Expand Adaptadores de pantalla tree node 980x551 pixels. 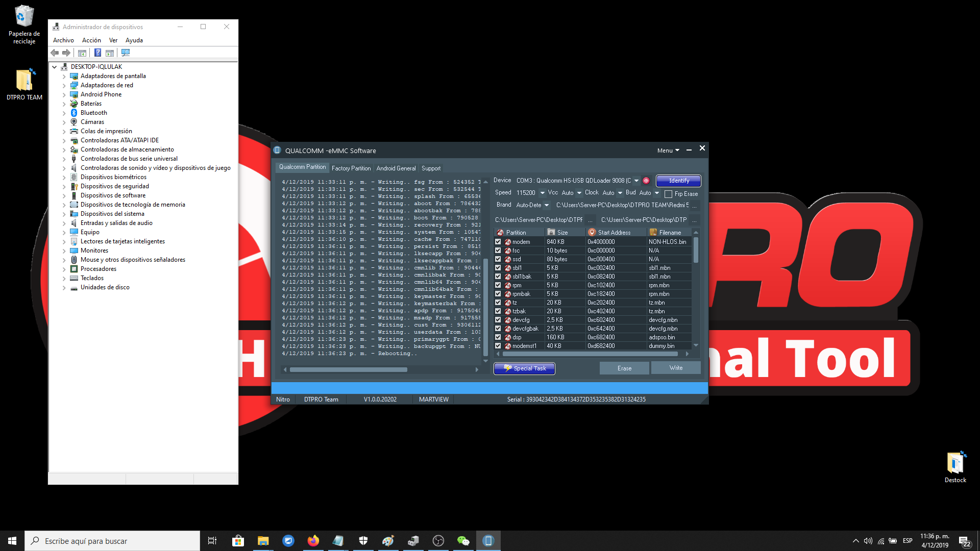pos(64,77)
